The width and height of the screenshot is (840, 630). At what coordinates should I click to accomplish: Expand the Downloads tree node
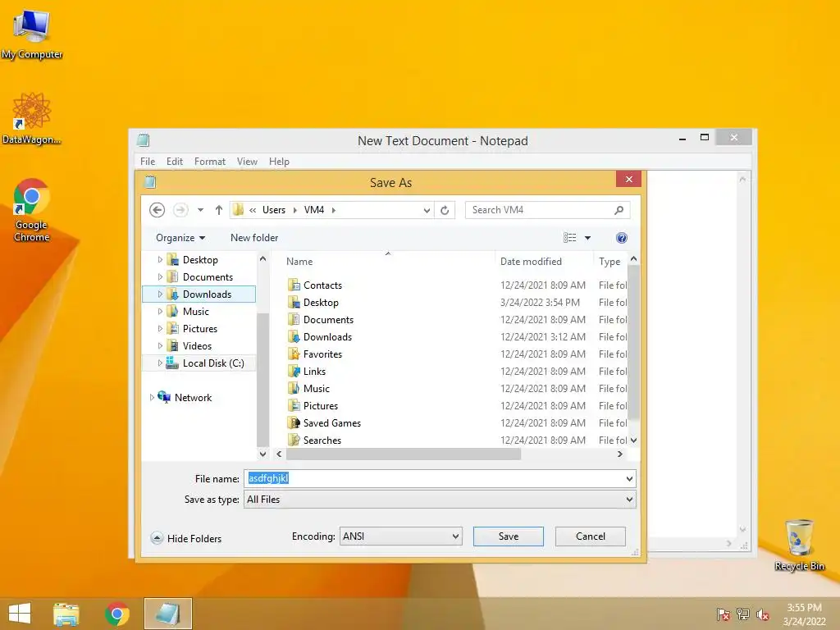click(x=160, y=294)
